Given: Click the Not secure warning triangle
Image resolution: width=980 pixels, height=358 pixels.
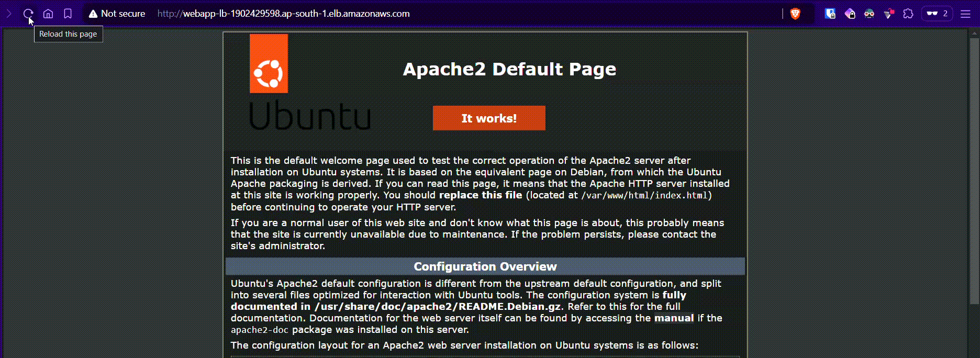Looking at the screenshot, I should pos(93,14).
